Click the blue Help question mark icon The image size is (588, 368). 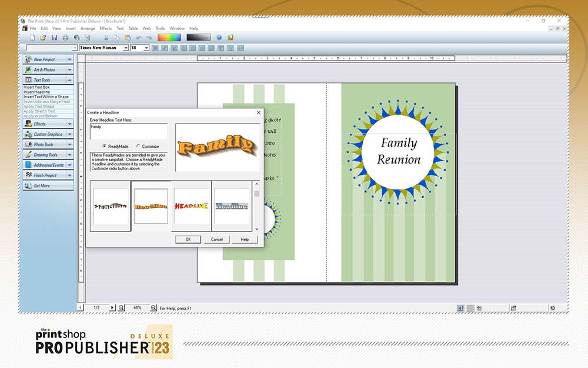pos(219,38)
